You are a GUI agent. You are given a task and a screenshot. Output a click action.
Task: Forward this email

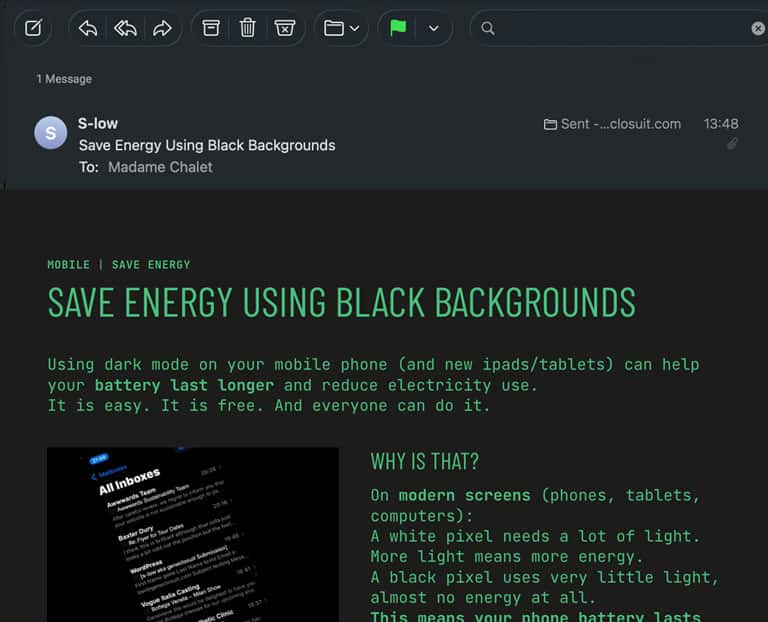pos(162,28)
